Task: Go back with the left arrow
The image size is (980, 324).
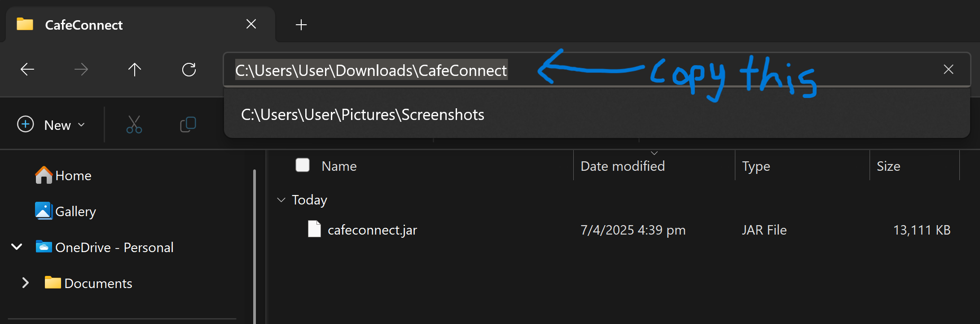Action: (x=27, y=69)
